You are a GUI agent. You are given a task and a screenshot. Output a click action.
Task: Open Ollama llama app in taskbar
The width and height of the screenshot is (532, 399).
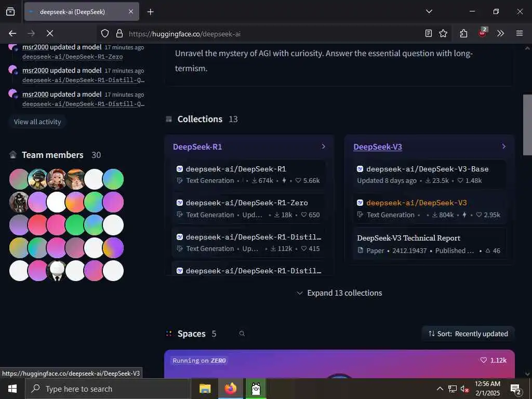click(x=256, y=389)
